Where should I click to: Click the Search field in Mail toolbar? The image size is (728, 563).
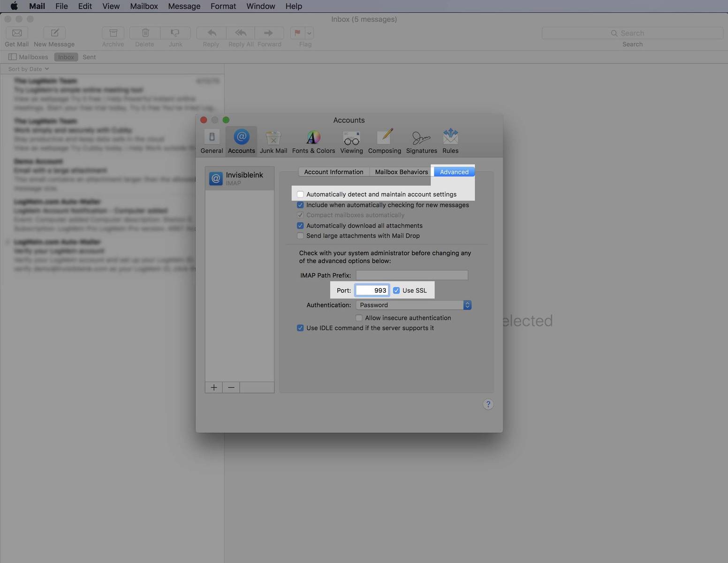point(632,33)
